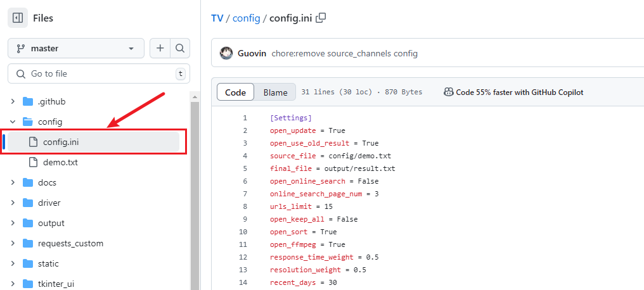The image size is (644, 290).
Task: Click the Guovin author avatar
Action: coord(226,53)
